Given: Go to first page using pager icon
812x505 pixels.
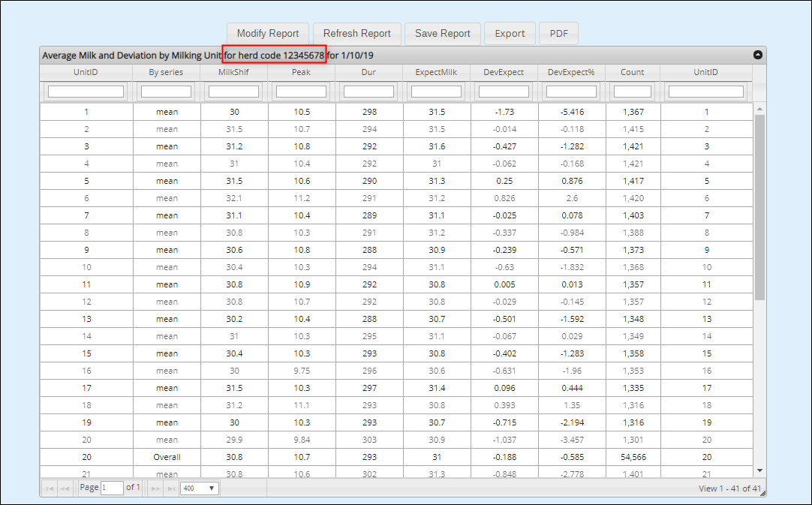Looking at the screenshot, I should pos(50,488).
